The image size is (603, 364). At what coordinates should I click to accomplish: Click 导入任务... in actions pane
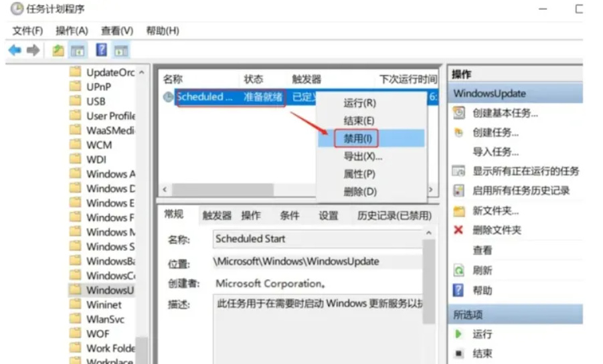(495, 152)
